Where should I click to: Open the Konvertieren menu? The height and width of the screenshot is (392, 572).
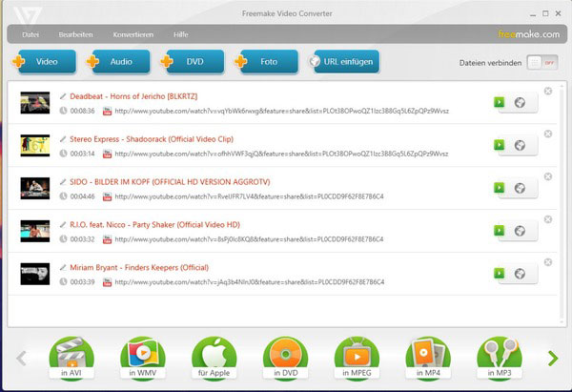pos(133,34)
